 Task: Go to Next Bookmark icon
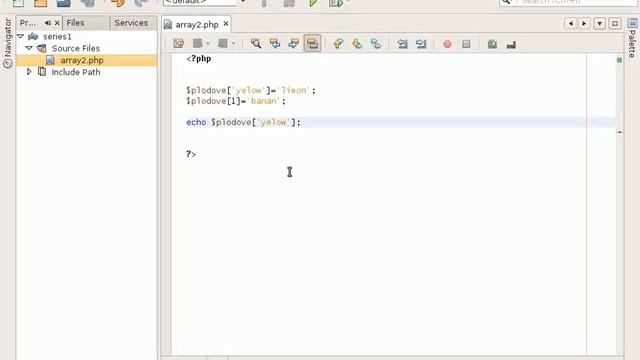coord(357,44)
